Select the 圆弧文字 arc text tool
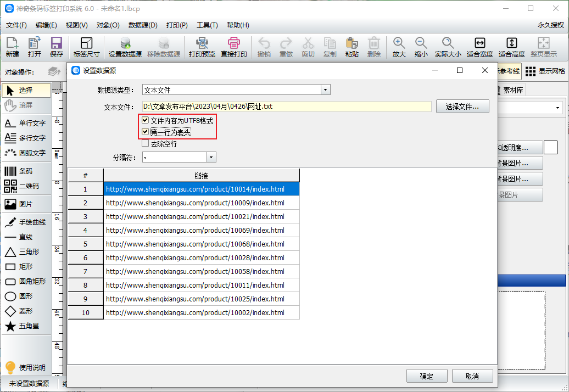The image size is (569, 392). (25, 153)
